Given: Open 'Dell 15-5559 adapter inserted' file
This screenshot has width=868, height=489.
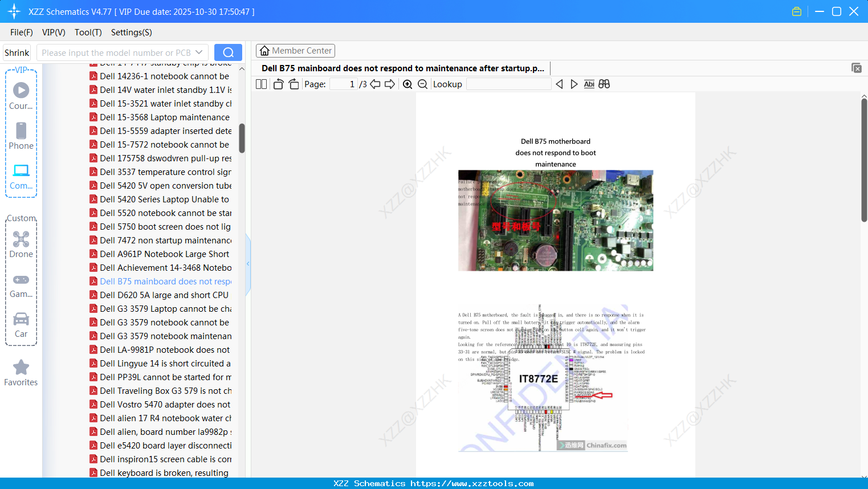Looking at the screenshot, I should pos(161,131).
